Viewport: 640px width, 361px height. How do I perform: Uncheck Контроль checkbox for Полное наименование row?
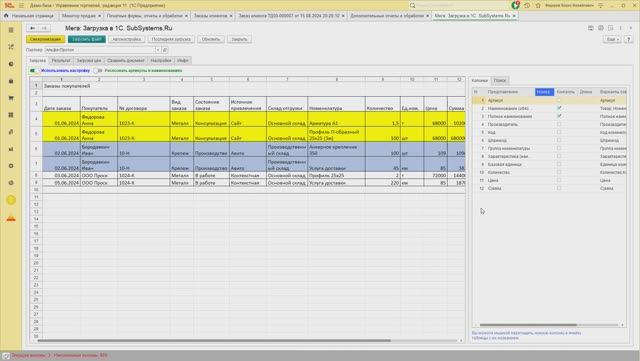[559, 116]
